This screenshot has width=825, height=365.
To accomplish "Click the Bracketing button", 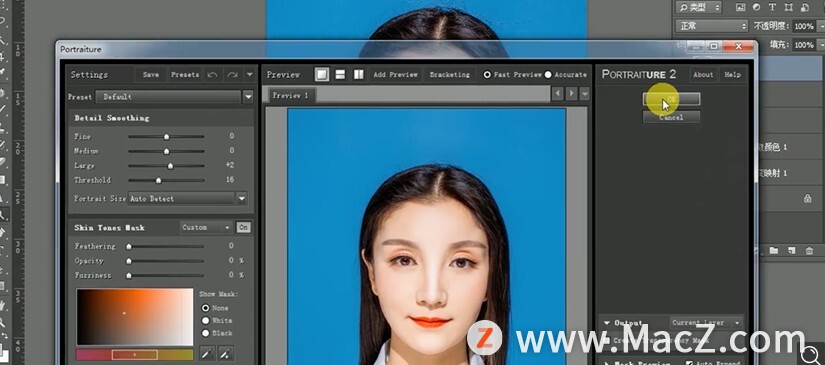I will tap(449, 75).
